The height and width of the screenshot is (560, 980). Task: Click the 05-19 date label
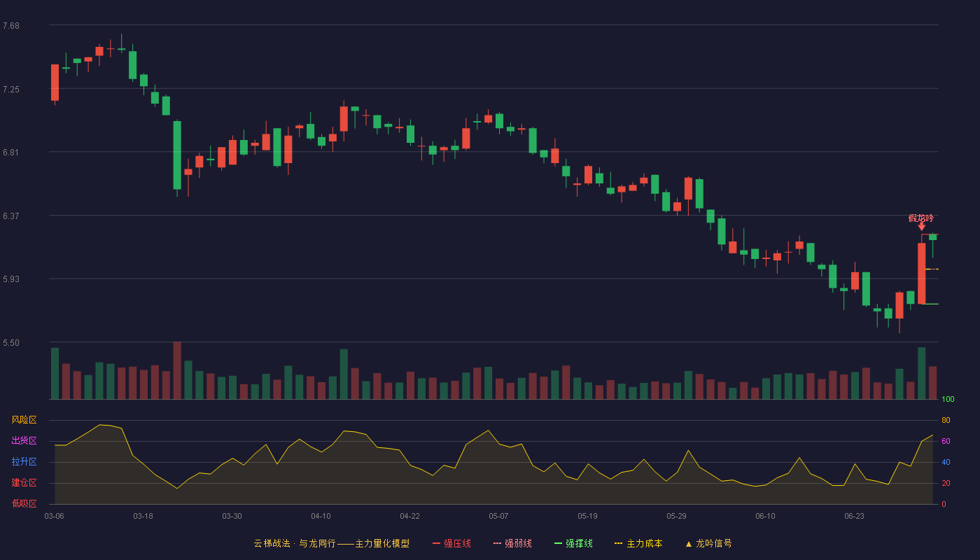pos(587,516)
